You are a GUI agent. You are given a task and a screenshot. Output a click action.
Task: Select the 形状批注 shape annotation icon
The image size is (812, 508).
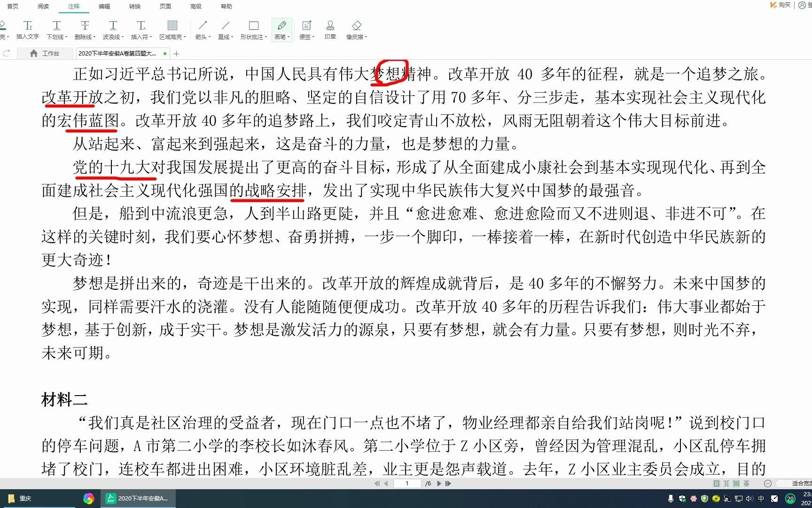pos(254,25)
